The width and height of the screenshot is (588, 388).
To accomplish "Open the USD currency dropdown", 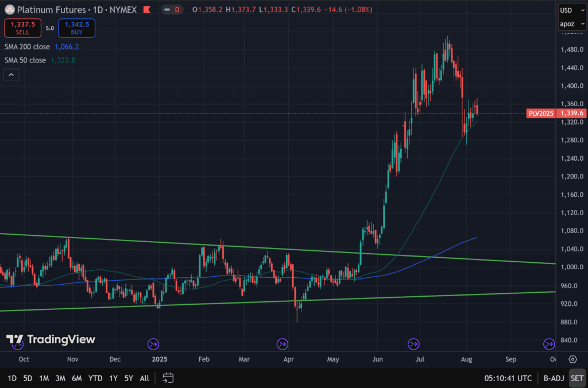I will click(x=566, y=10).
